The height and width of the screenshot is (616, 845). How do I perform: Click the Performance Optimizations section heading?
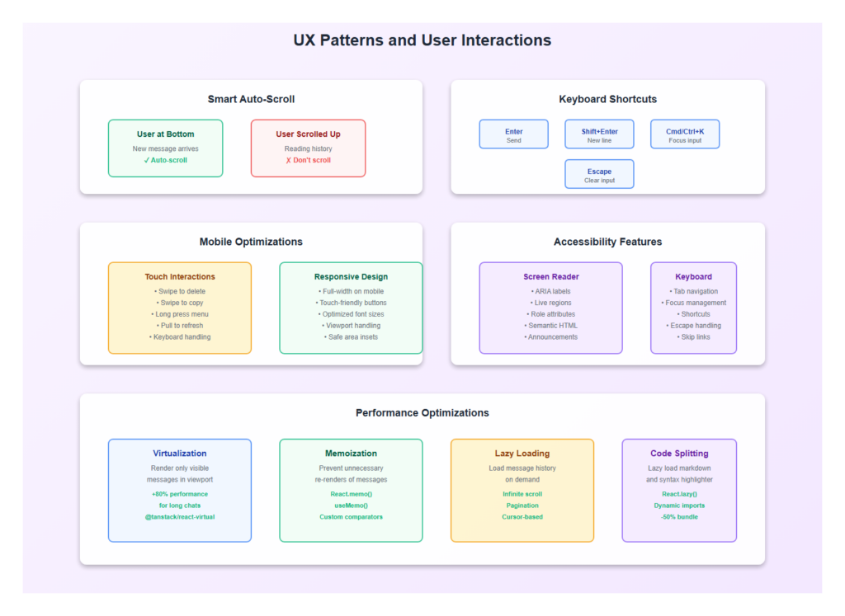point(422,413)
